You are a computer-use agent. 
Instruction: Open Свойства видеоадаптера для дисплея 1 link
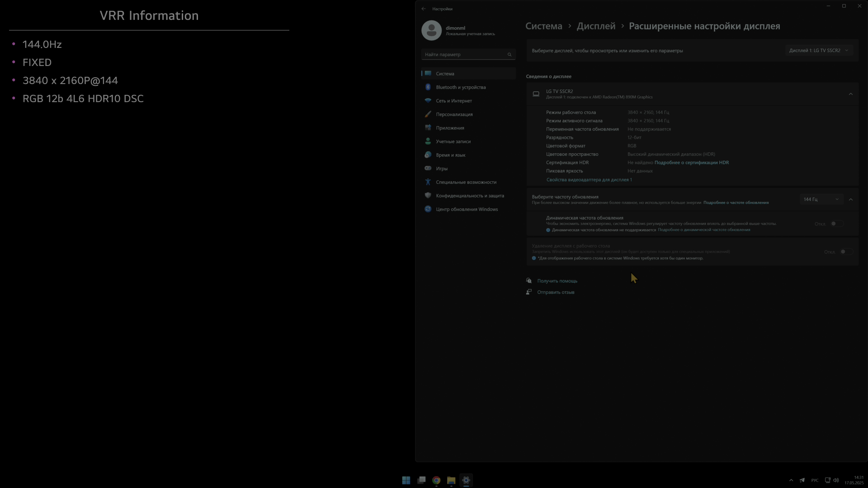click(589, 180)
